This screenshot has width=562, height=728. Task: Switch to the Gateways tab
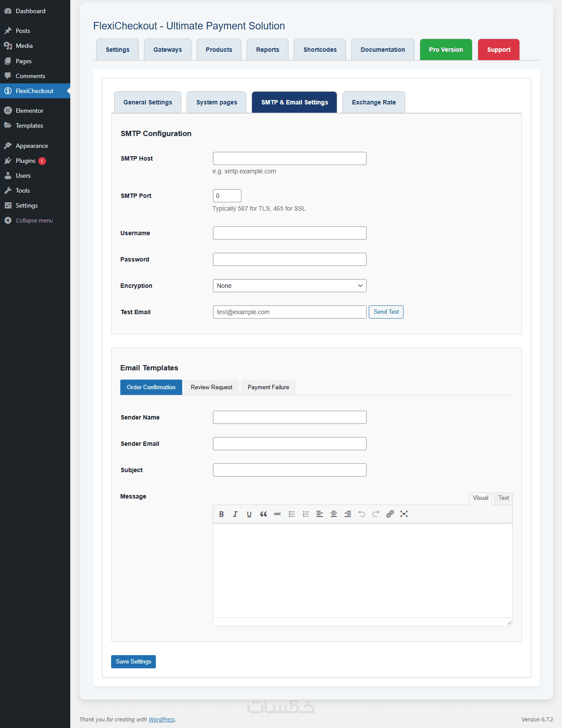pyautogui.click(x=167, y=50)
